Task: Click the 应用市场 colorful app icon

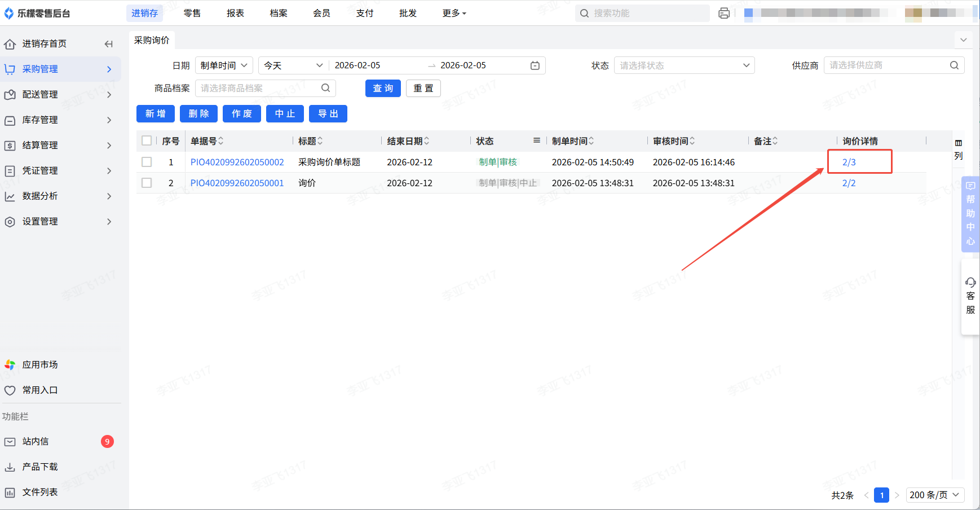Action: 10,365
